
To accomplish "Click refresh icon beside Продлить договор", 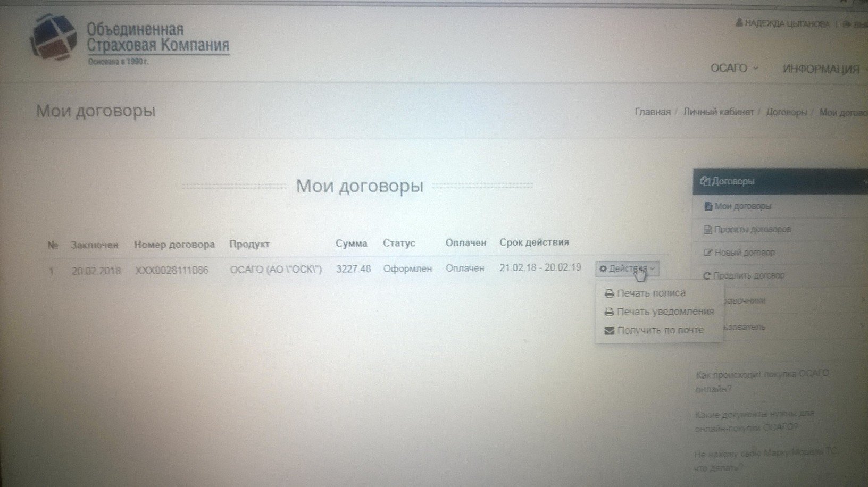I will pyautogui.click(x=707, y=275).
